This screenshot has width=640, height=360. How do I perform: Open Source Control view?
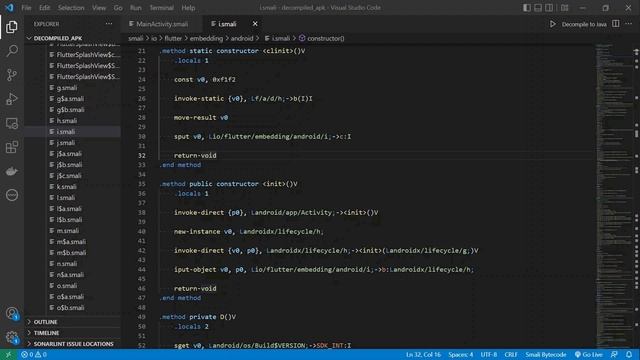(x=12, y=75)
